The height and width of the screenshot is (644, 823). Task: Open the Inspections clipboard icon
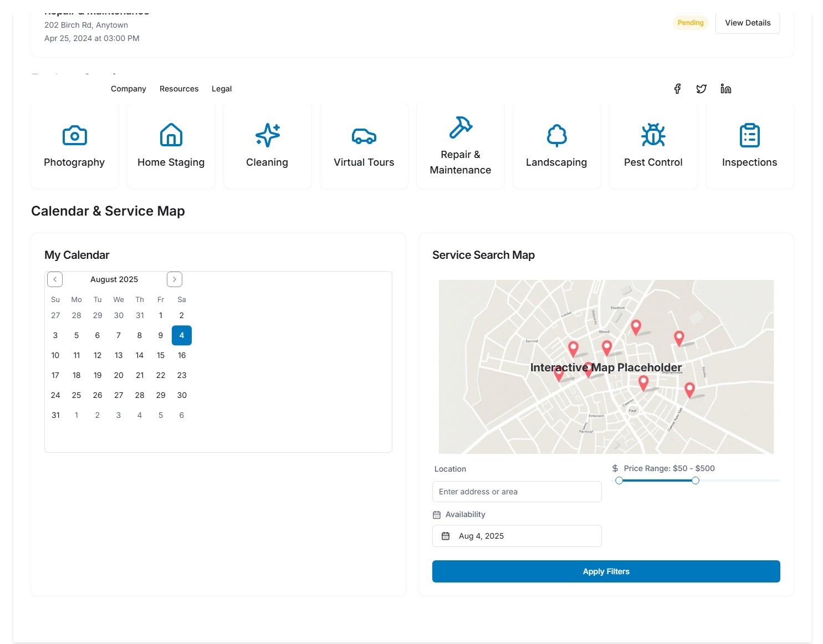(750, 135)
